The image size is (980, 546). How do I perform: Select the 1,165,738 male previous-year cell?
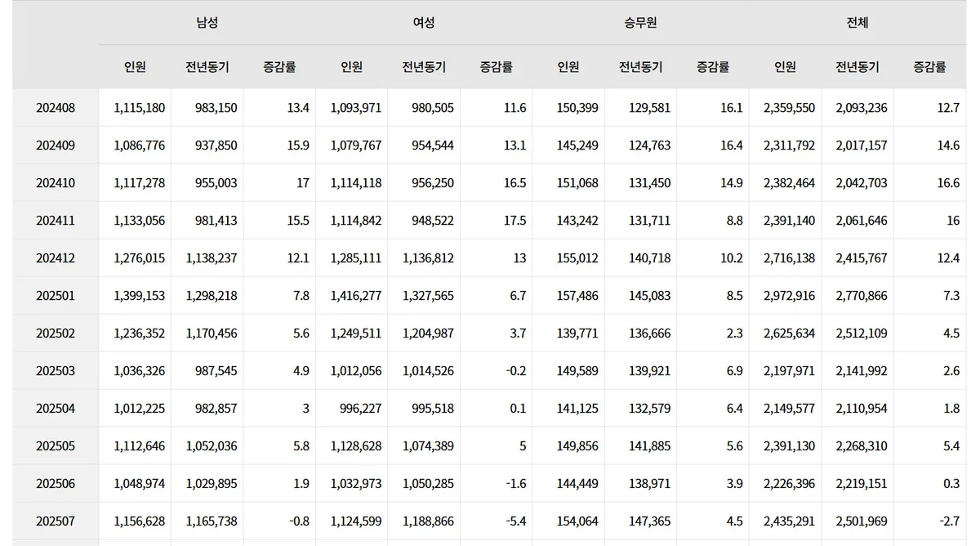coord(212,521)
